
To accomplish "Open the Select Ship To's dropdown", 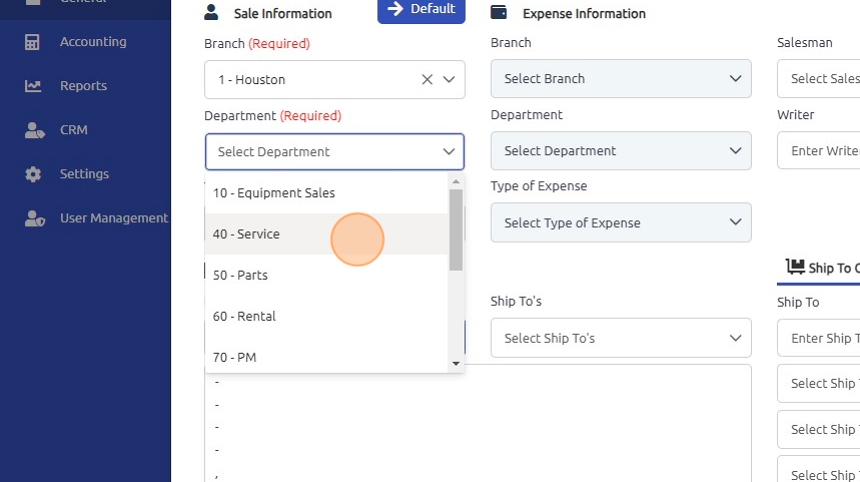I will 620,338.
